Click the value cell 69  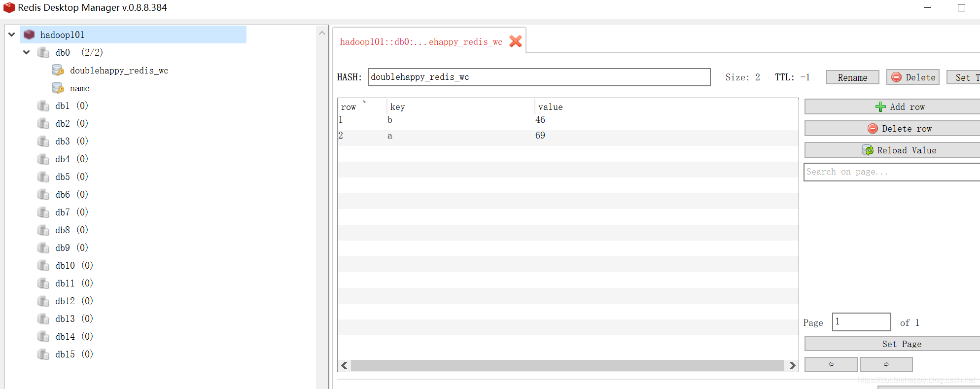(x=540, y=136)
